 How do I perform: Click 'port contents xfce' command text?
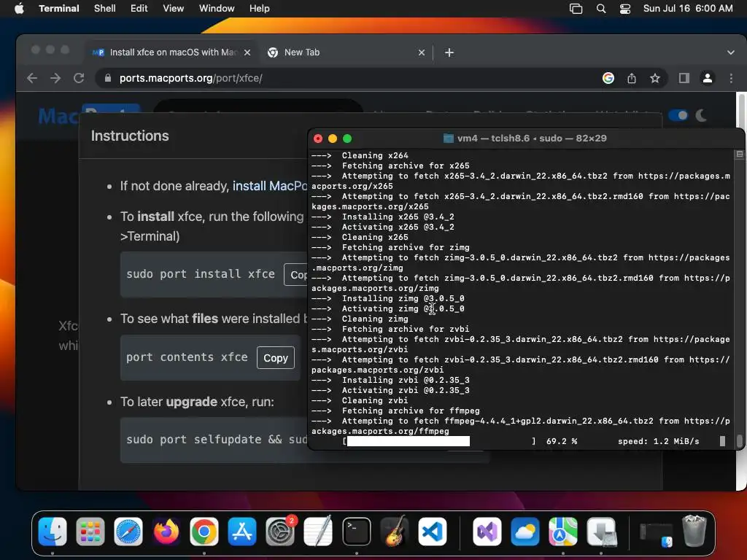187,357
